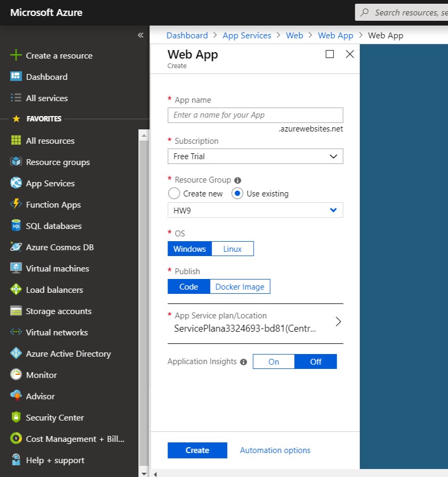Turn Application Insights On
Screen dimensions: 448x477
pos(273,362)
